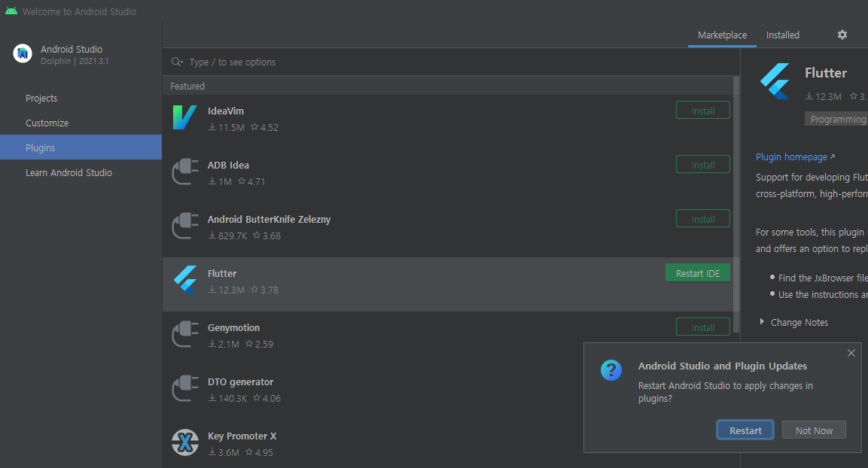The image size is (868, 468).
Task: Install the ADB Idea plugin
Action: (703, 165)
